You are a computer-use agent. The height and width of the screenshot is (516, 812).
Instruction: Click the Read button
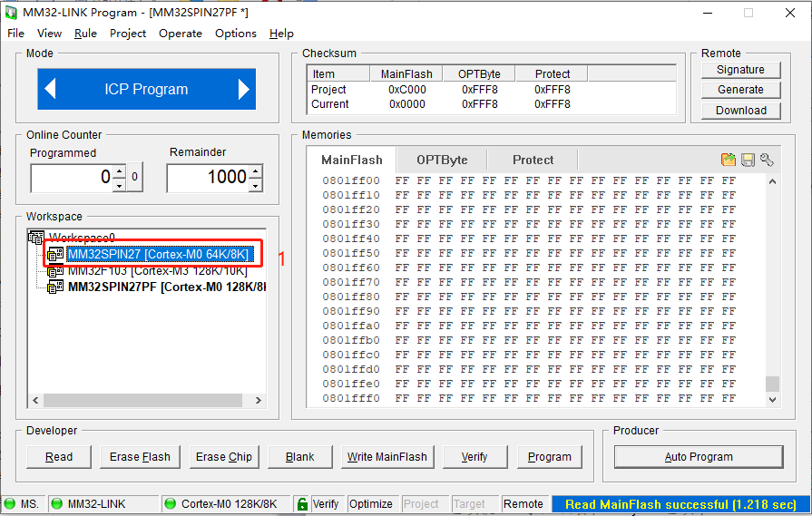click(58, 457)
